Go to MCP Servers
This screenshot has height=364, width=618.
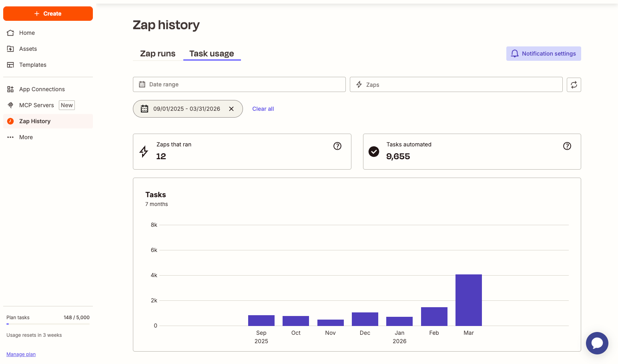(x=36, y=105)
